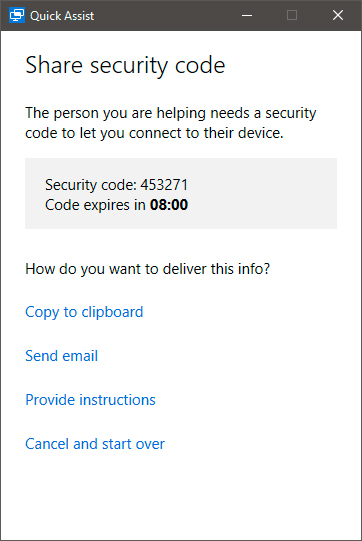
Task: Click the security code number 453271
Action: tap(164, 185)
